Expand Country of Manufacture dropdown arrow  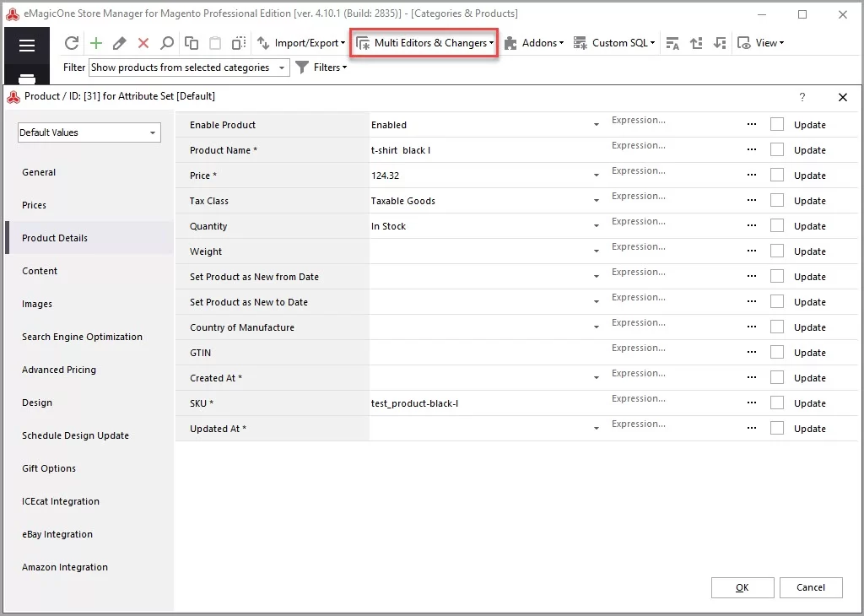click(x=597, y=328)
